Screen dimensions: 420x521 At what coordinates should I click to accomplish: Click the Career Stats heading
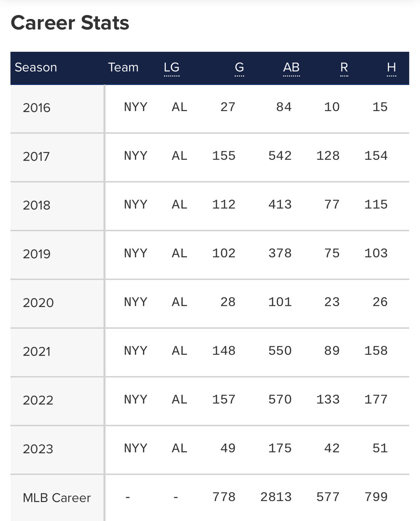(x=70, y=23)
